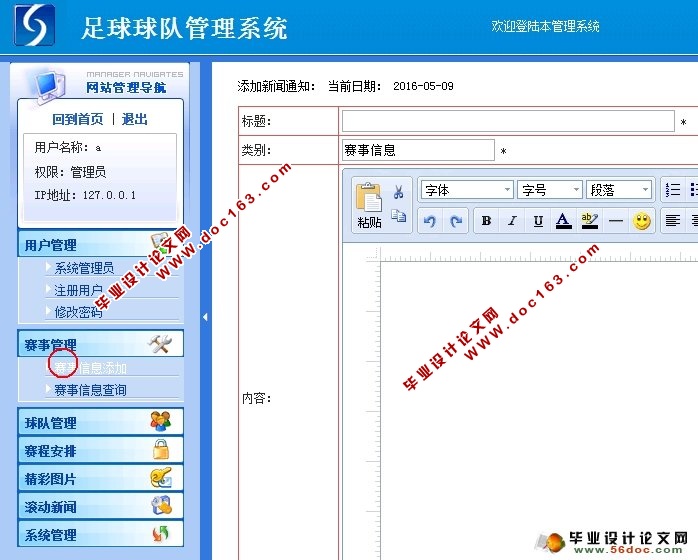698x560 pixels.
Task: Click the Cut scissors icon
Action: (x=398, y=192)
